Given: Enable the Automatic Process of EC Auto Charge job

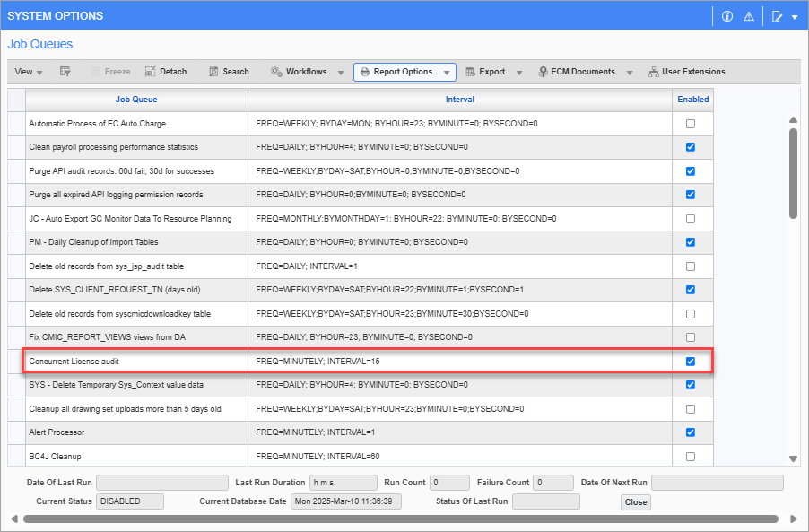Looking at the screenshot, I should click(x=691, y=123).
